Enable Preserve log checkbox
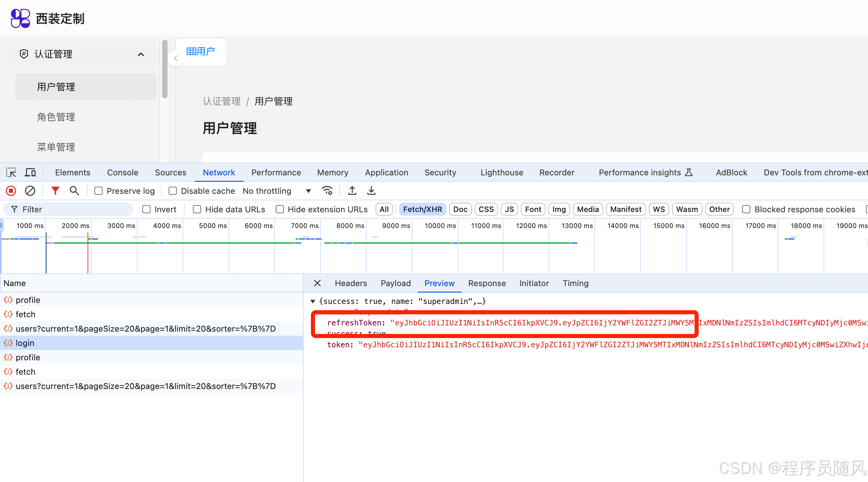Viewport: 868px width, 482px height. point(98,191)
